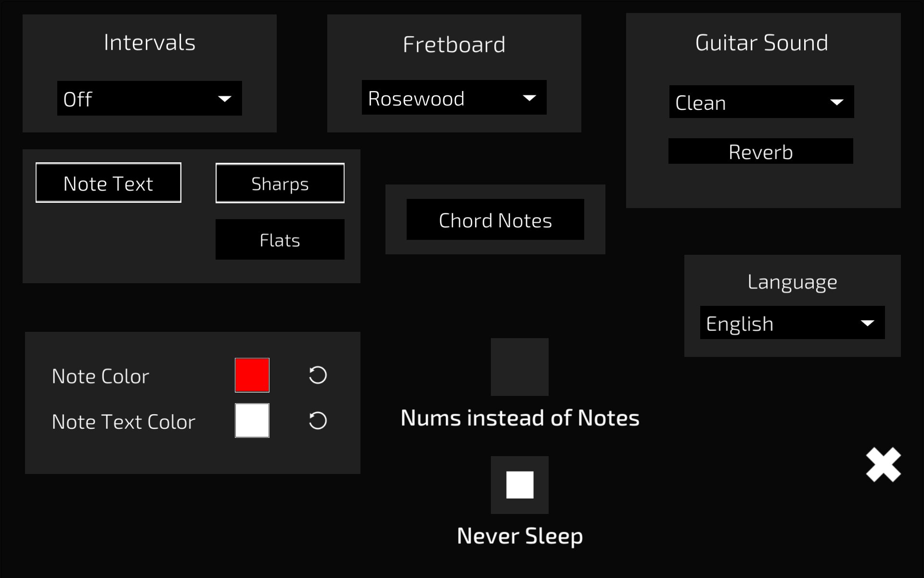The width and height of the screenshot is (924, 578).
Task: Toggle the Note Text option
Action: pos(108,183)
